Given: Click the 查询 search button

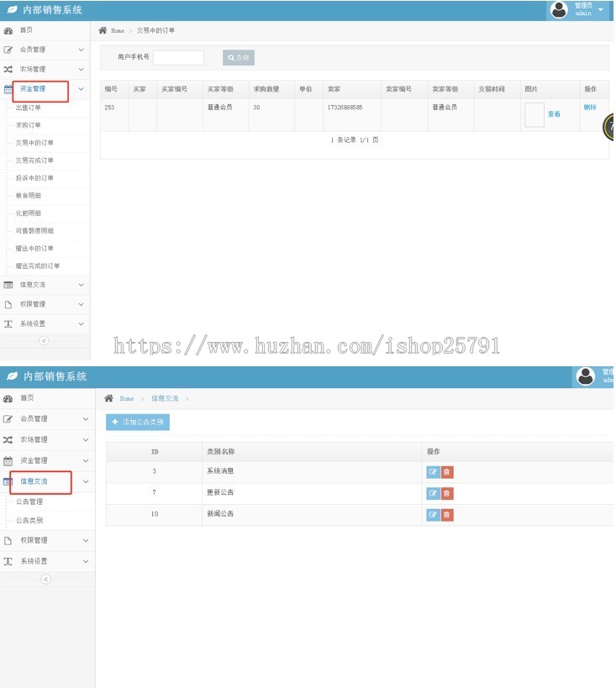Looking at the screenshot, I should [x=239, y=57].
